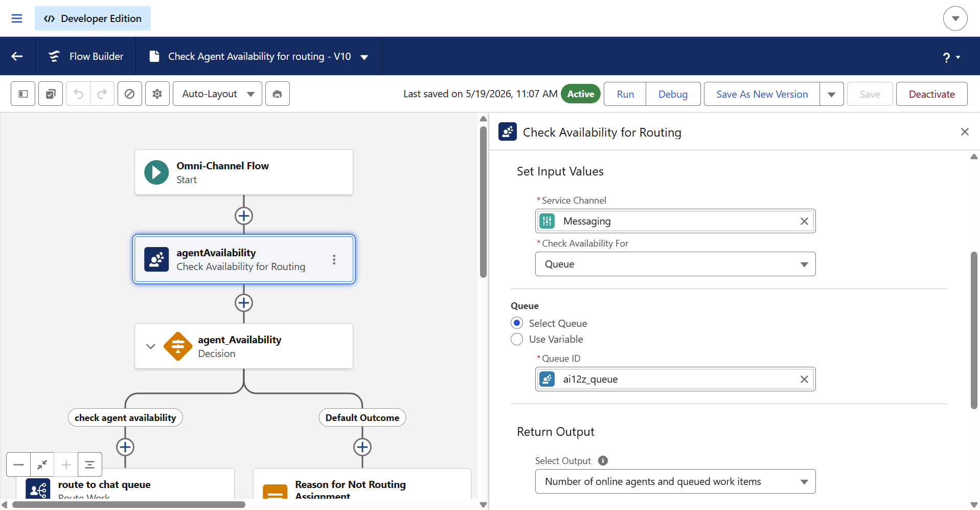Screen dimensions: 980x510
Task: Clear the ai12z_queue Queue ID value
Action: (804, 379)
